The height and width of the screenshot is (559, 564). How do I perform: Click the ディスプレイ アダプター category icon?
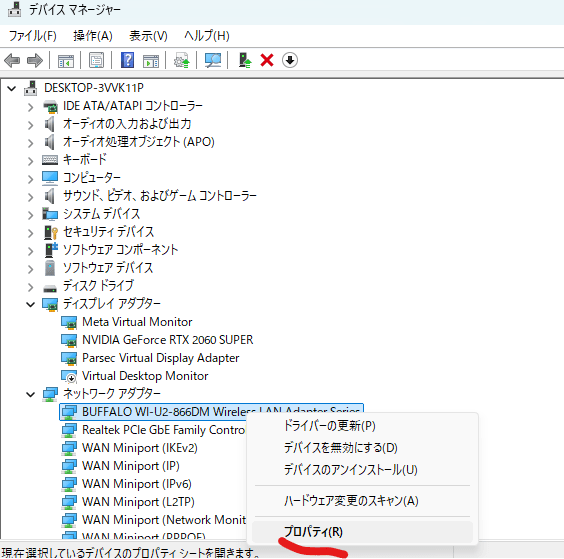[50, 304]
